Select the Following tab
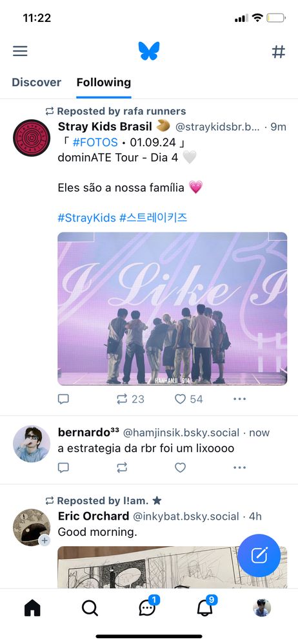The height and width of the screenshot is (644, 298). (104, 82)
